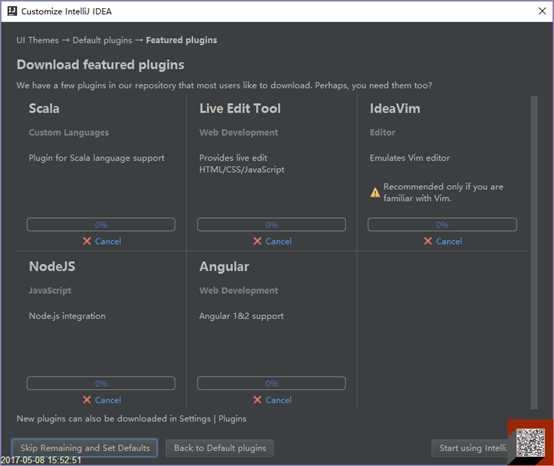Cancel the Angular plugin download

tap(279, 400)
